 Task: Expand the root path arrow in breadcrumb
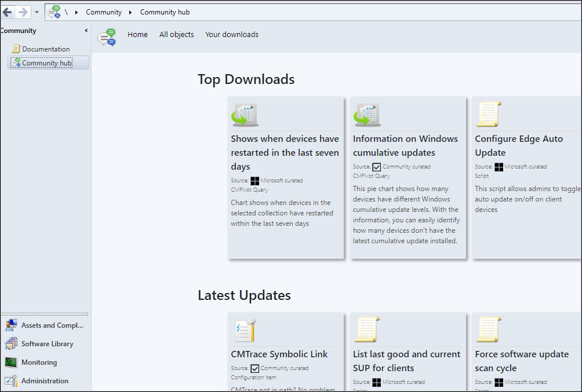[x=76, y=12]
